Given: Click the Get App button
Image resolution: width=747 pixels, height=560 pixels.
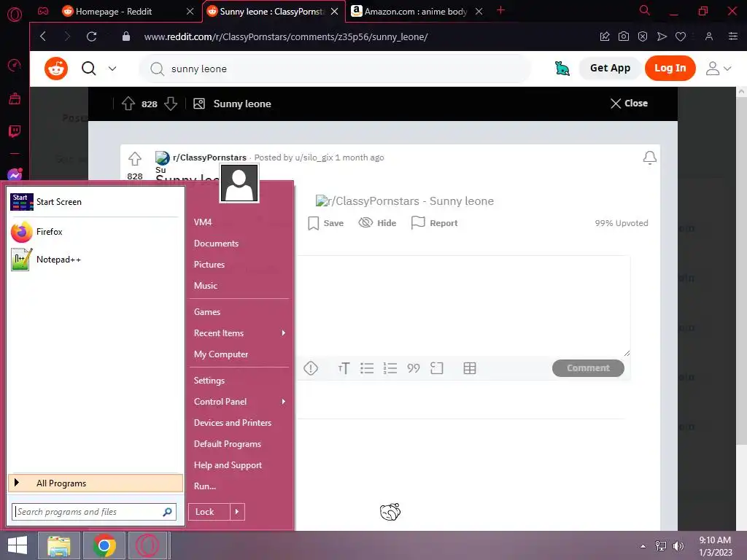Looking at the screenshot, I should (610, 68).
